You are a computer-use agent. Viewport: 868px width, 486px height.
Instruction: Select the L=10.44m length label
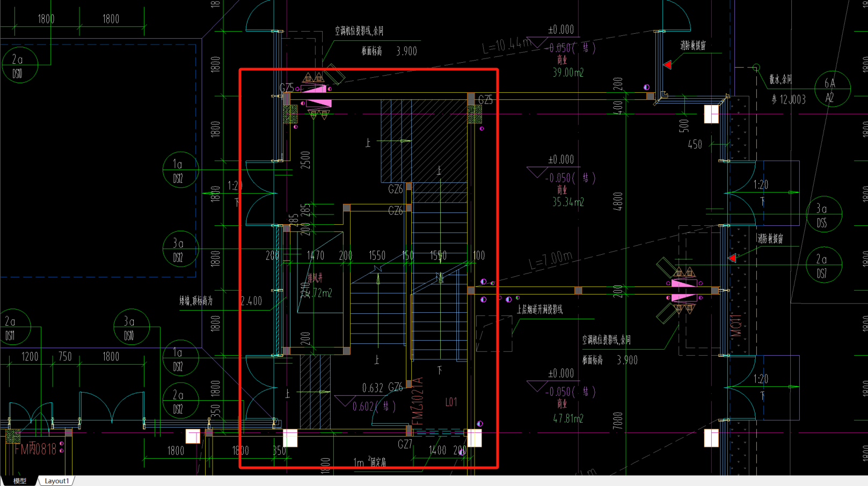tap(508, 46)
